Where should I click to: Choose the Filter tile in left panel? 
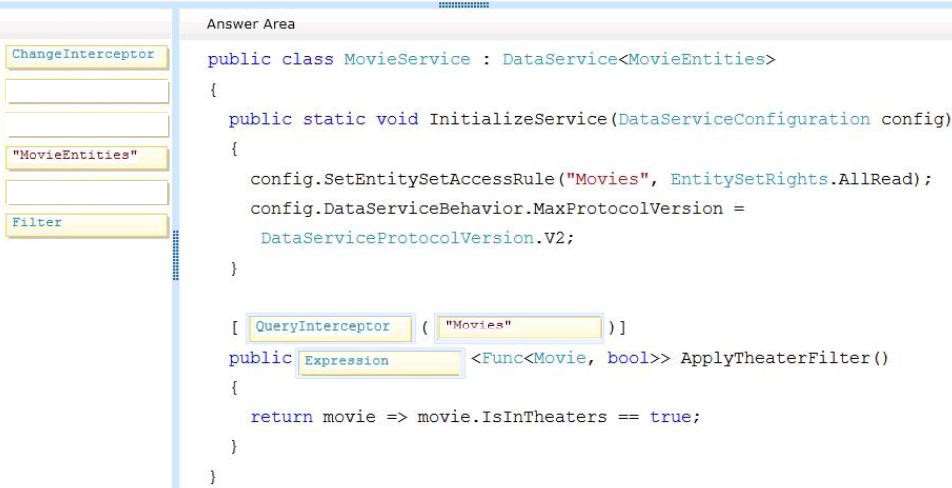(x=87, y=225)
